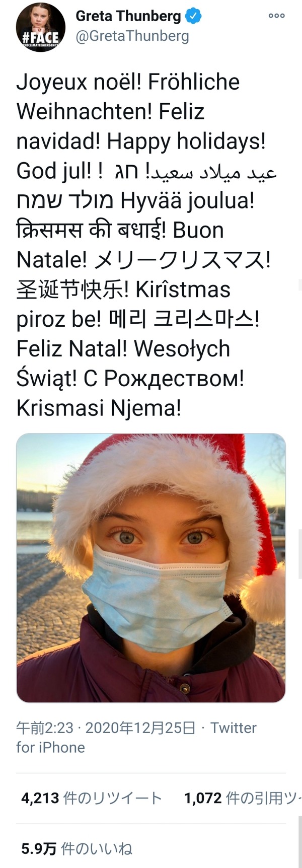
Task: Open the Santa hat selfie photo
Action: 151,568
